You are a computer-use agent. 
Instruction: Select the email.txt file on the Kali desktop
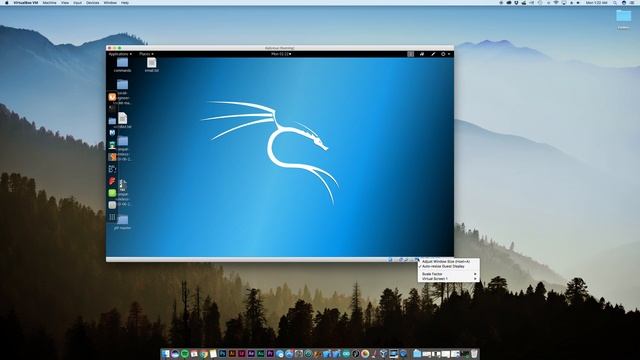[152, 65]
